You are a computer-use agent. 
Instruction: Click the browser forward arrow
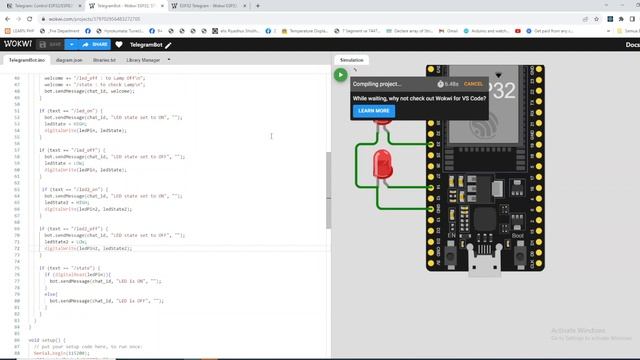[x=18, y=19]
